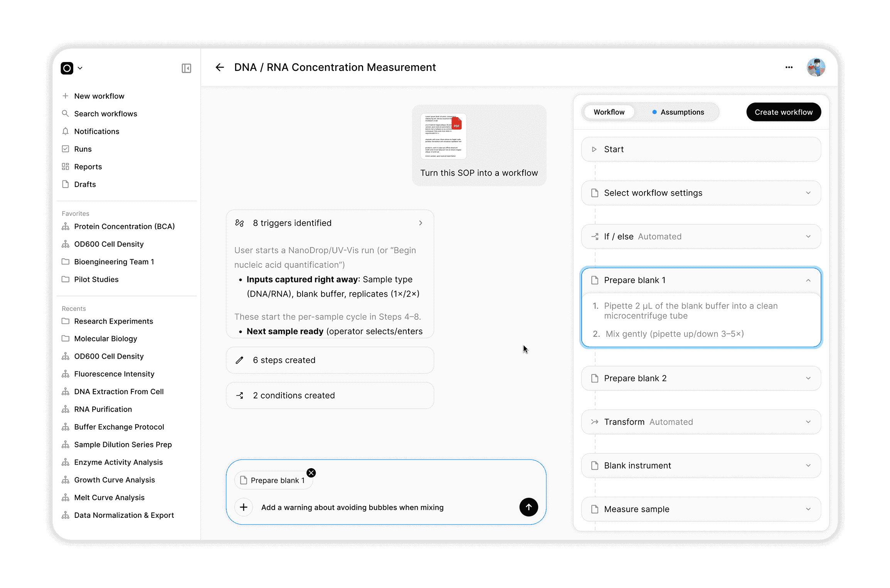Open the RNA Purification workflow

pos(103,409)
